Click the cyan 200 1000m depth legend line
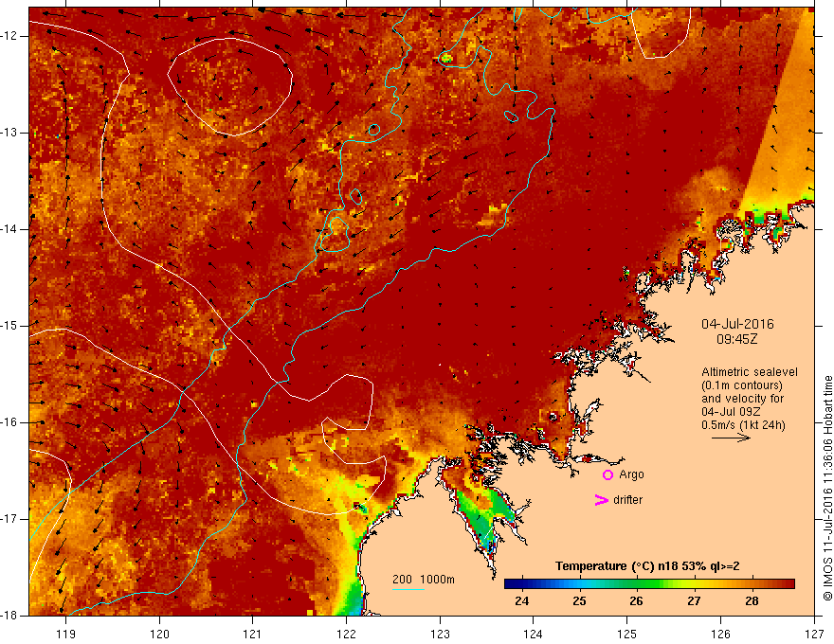Screen dimensions: 834x644 coord(408,589)
